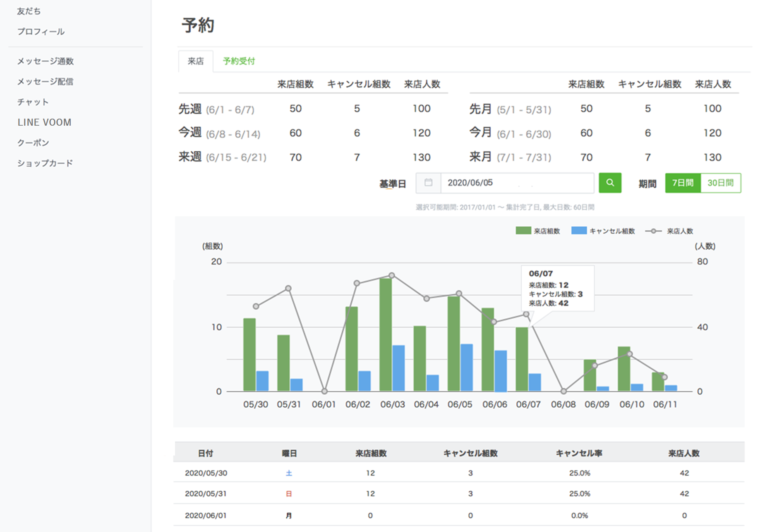Go to プロフィール in sidebar
This screenshot has width=777, height=532.
pyautogui.click(x=41, y=31)
